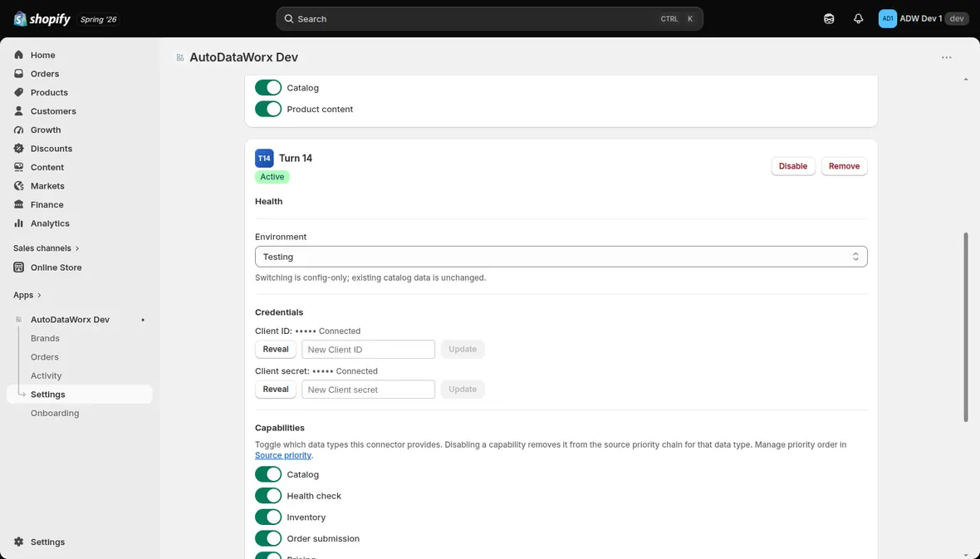
Task: Click the Products tag icon
Action: click(x=19, y=92)
